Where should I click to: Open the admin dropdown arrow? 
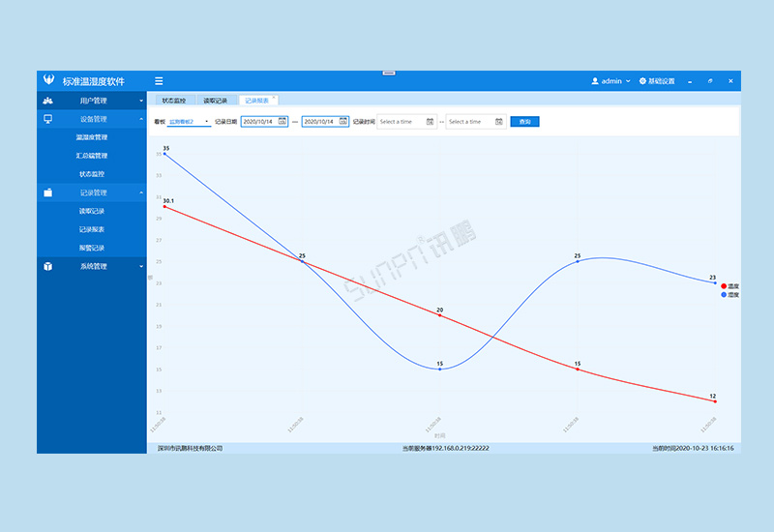[628, 81]
